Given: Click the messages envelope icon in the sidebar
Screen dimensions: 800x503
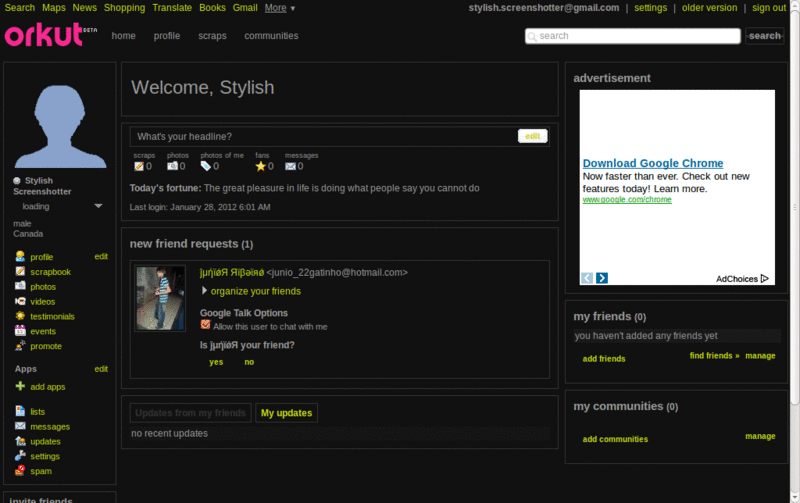Looking at the screenshot, I should (20, 426).
